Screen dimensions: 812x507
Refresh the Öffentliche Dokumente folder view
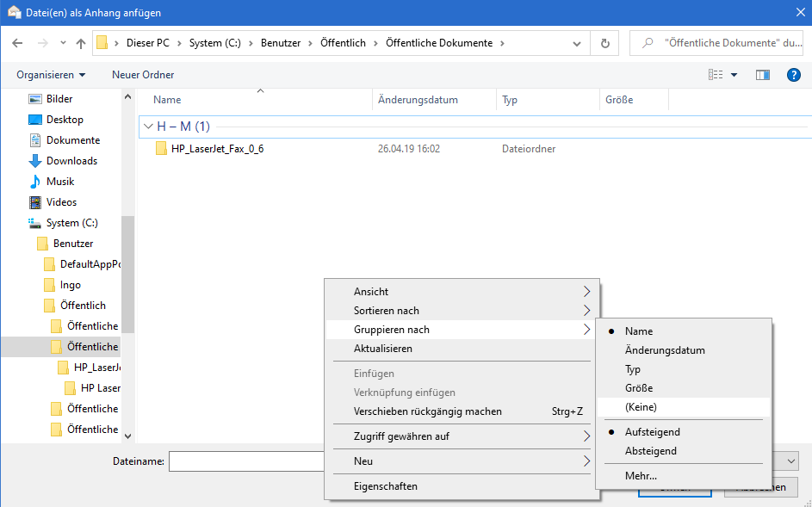point(605,43)
